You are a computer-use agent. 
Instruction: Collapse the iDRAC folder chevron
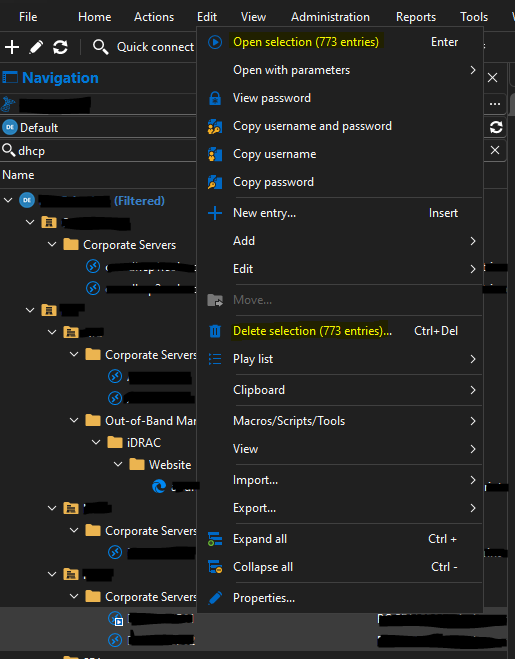tap(96, 442)
